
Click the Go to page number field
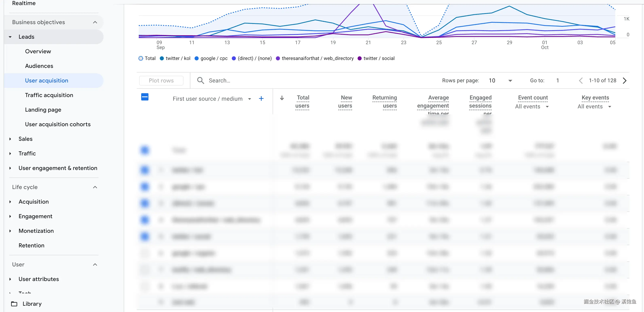click(x=557, y=80)
